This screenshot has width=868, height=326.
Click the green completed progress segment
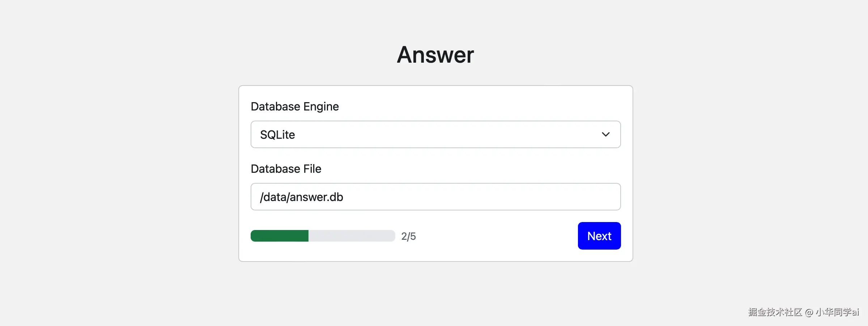click(x=279, y=236)
